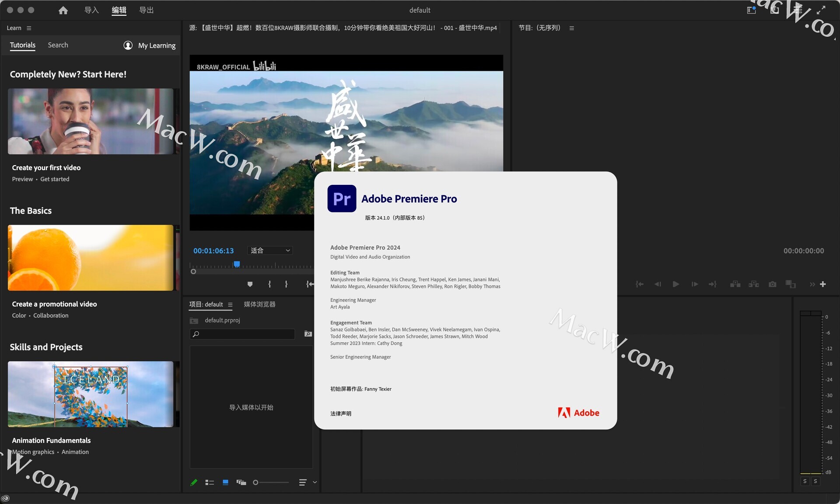Switch project panel to icon view

click(225, 483)
